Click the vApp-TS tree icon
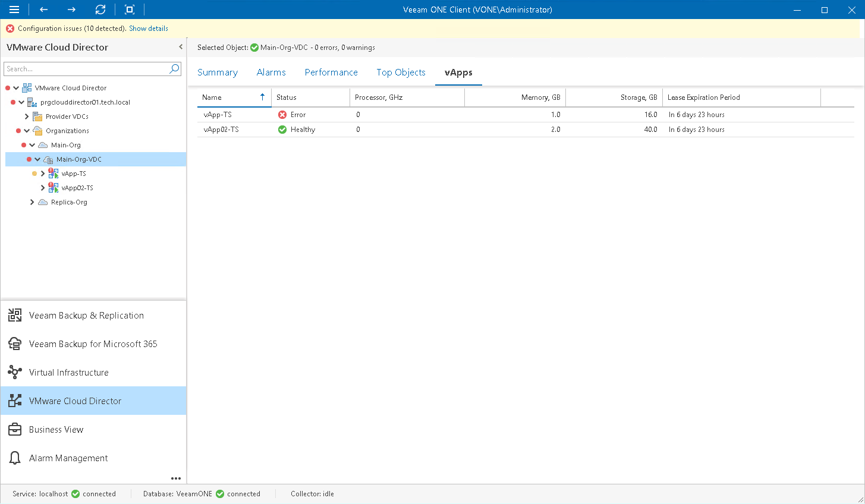 pyautogui.click(x=54, y=174)
